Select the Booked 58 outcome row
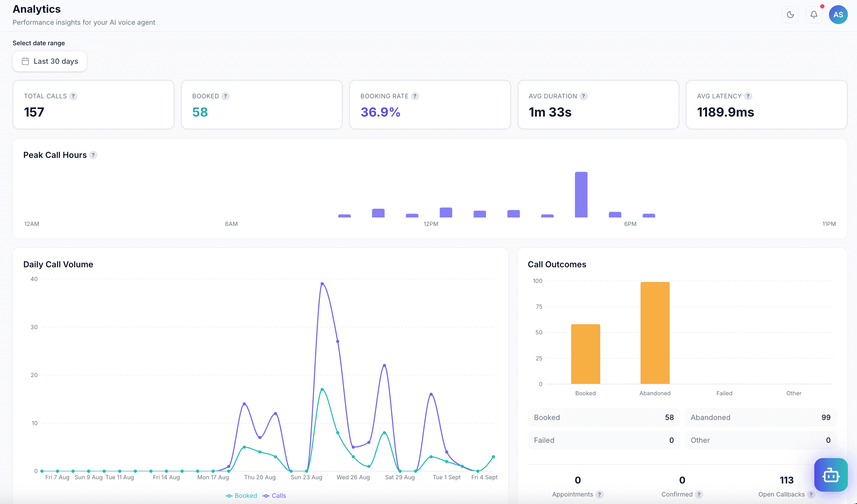 [603, 417]
